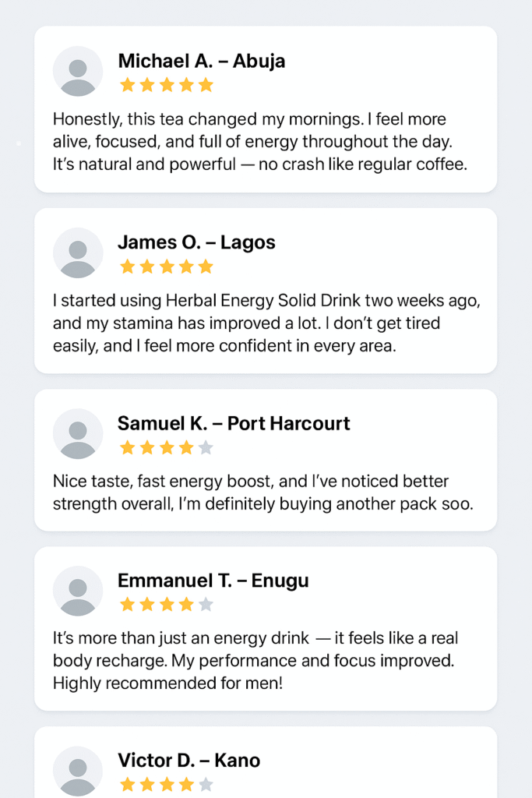Click Michael's review text about tea mornings
Image resolution: width=532 pixels, height=798 pixels.
point(259,142)
